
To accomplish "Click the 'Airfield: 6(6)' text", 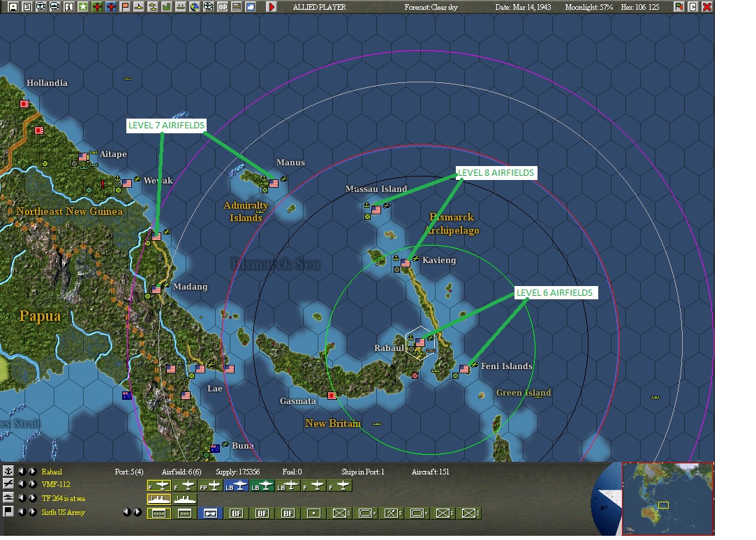I will pos(181,472).
